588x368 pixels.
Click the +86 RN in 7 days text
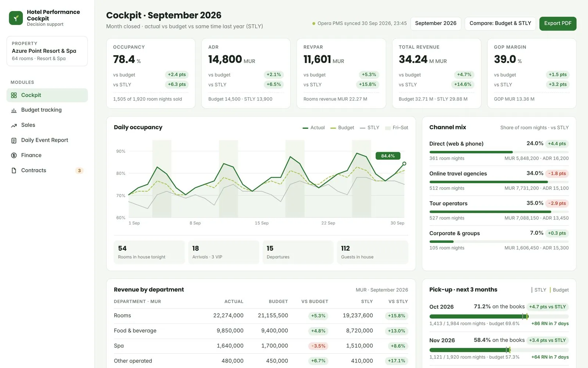[x=550, y=324]
